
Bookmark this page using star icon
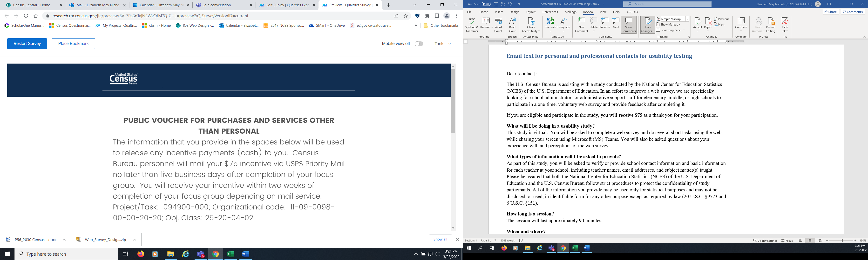pos(406,16)
